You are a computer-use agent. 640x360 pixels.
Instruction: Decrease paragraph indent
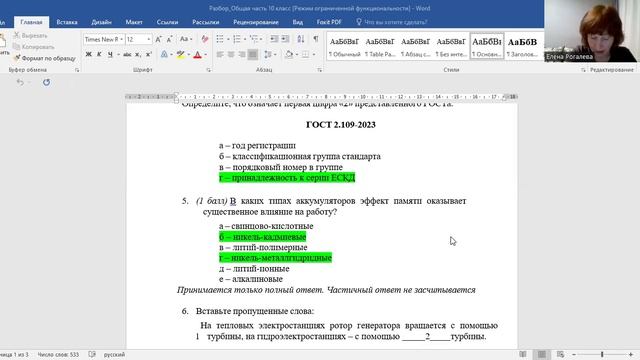(274, 39)
